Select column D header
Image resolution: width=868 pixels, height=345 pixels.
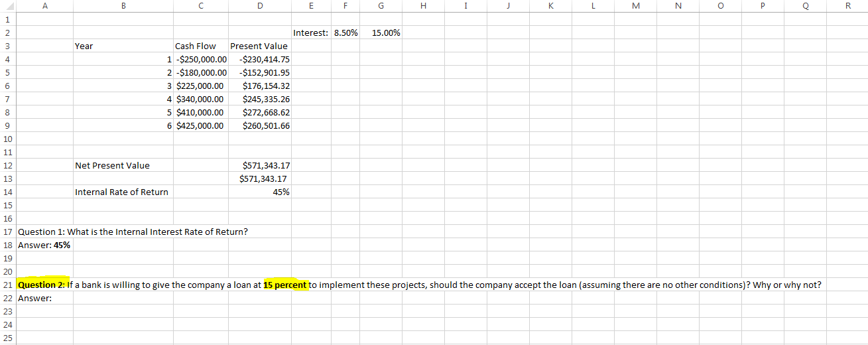(x=259, y=5)
